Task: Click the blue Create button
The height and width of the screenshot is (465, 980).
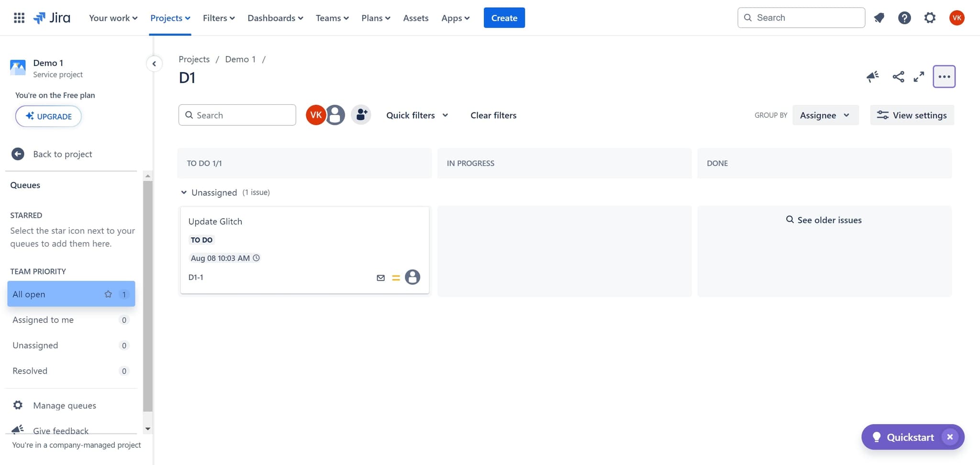Action: tap(504, 18)
